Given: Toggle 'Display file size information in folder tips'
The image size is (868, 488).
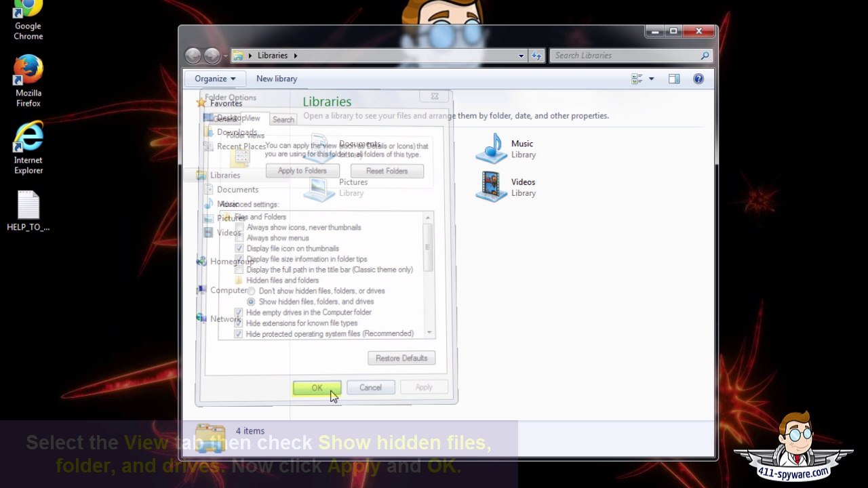Looking at the screenshot, I should click(x=239, y=259).
